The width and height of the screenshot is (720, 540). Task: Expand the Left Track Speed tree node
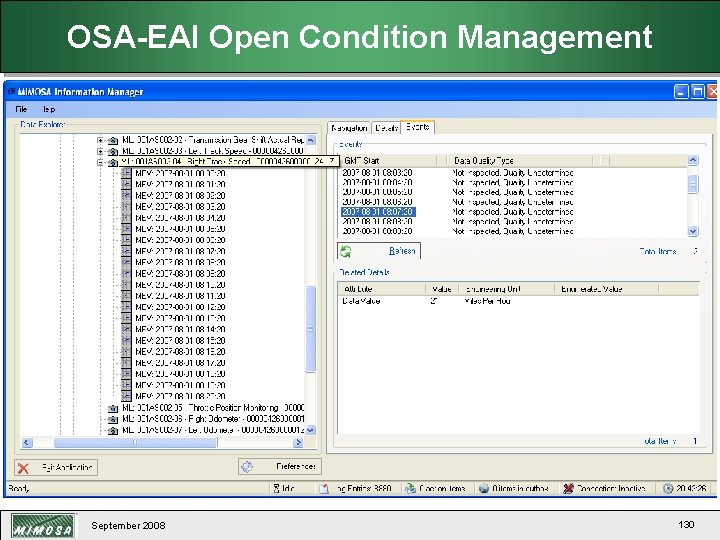pyautogui.click(x=100, y=151)
